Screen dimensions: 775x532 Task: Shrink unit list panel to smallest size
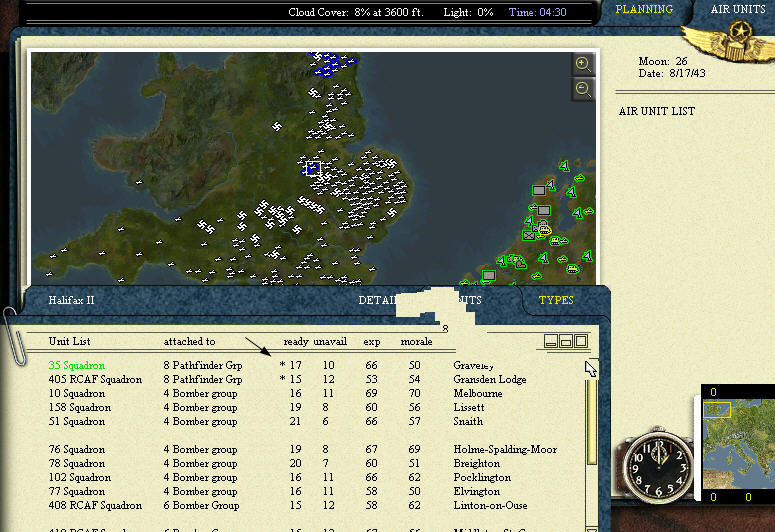coord(551,341)
